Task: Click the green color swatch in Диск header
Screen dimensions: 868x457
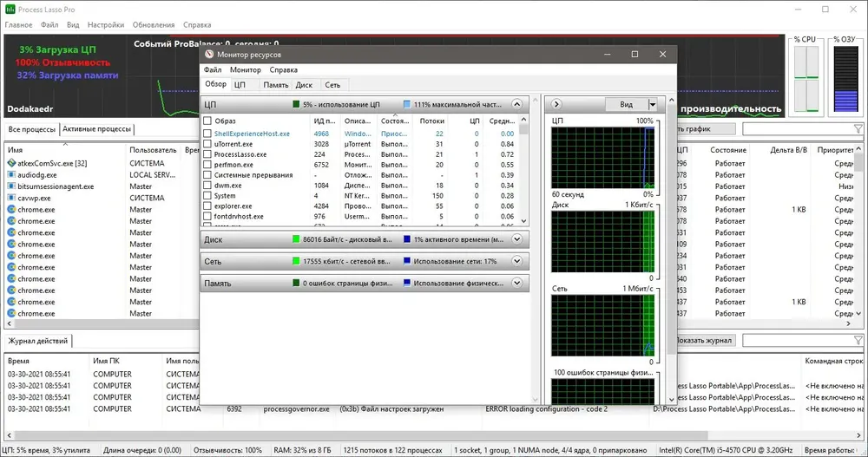Action: pyautogui.click(x=296, y=239)
